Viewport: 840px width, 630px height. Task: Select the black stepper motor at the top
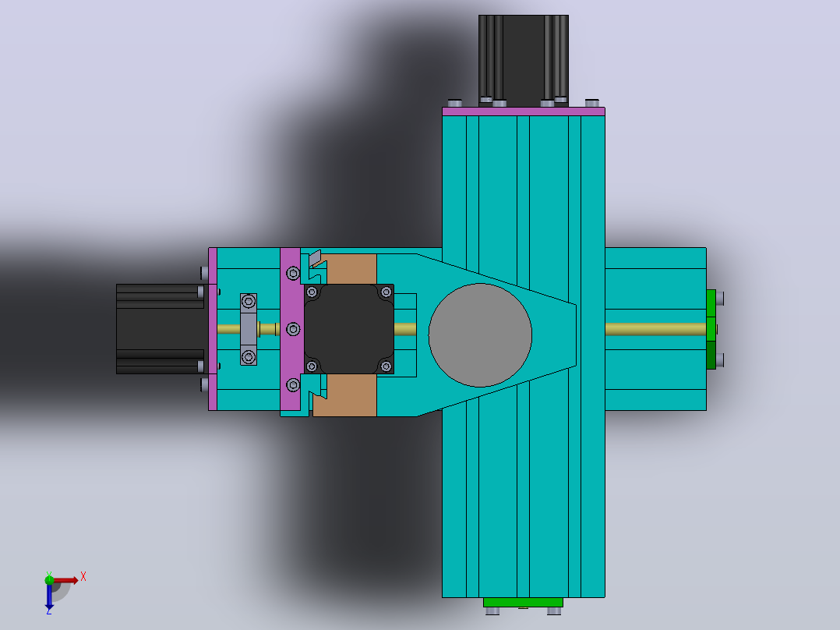pyautogui.click(x=524, y=60)
